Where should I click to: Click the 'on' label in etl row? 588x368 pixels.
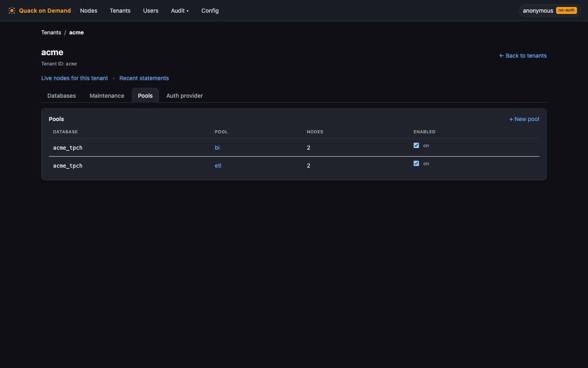426,164
